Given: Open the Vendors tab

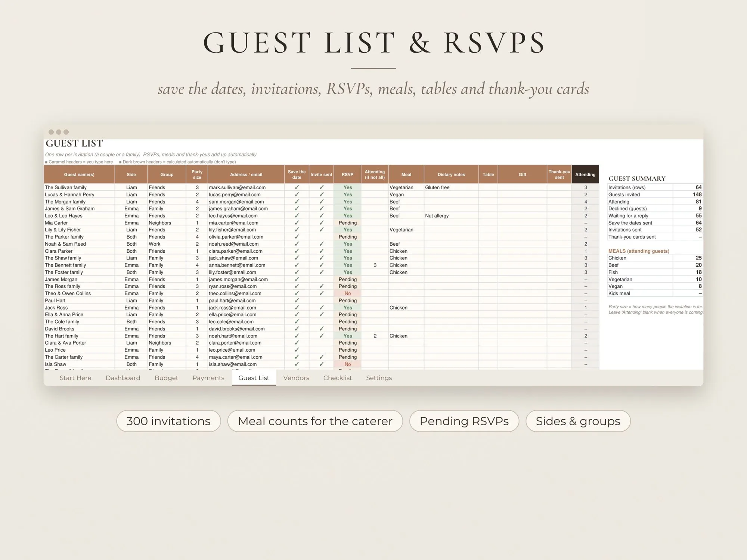Looking at the screenshot, I should [296, 378].
